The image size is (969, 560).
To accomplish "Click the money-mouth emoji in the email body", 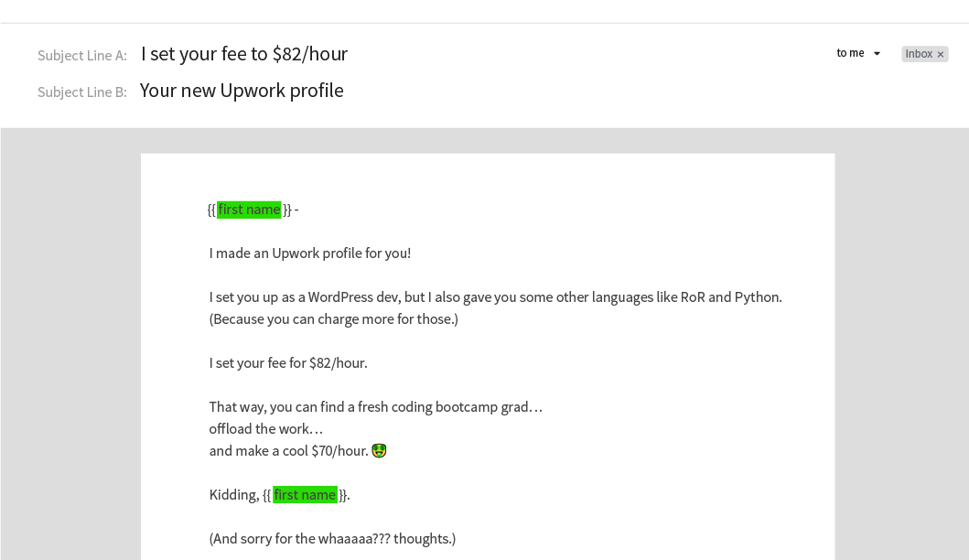I will click(x=378, y=449).
